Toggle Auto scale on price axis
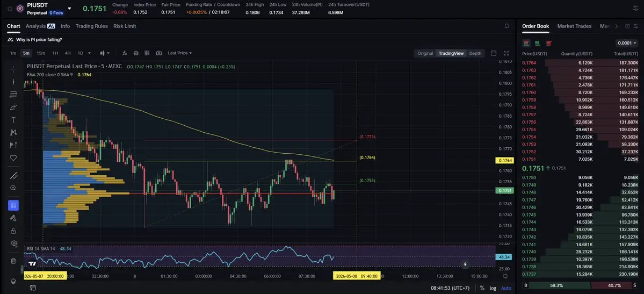This screenshot has width=644, height=294. coord(506,288)
